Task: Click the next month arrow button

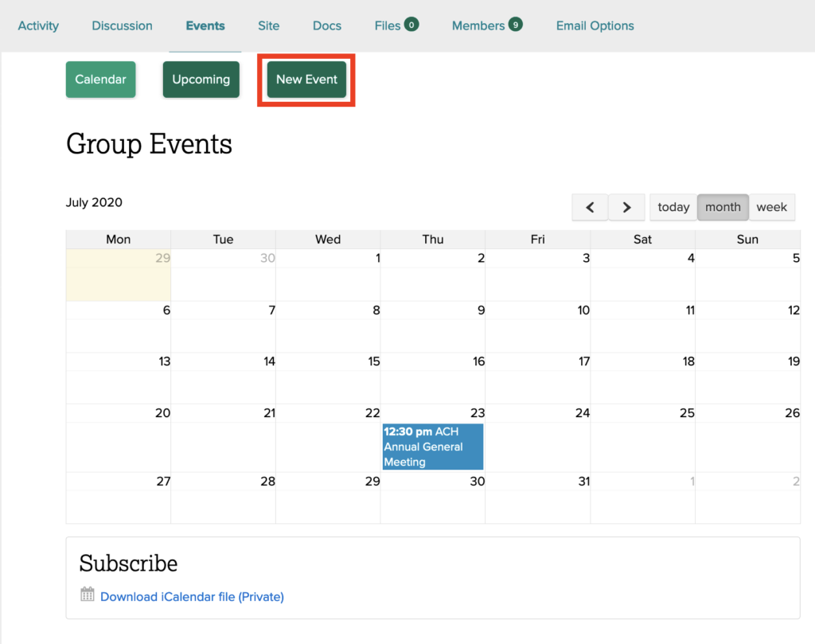Action: point(626,207)
